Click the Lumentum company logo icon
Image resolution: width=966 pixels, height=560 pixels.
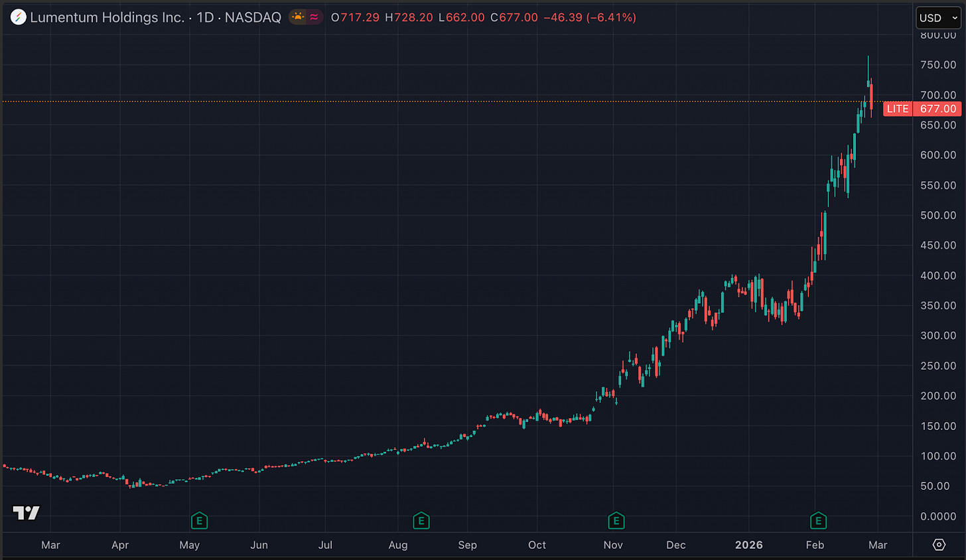(x=19, y=17)
